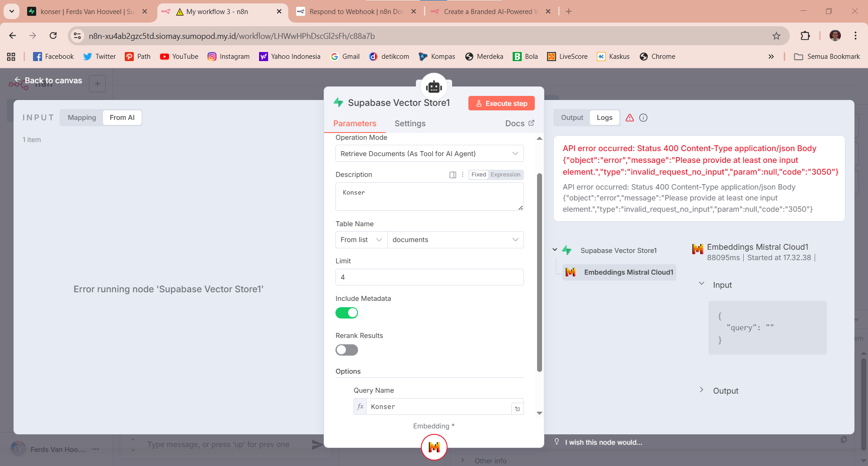
Task: Click the Mistral embedding node icon at bottom
Action: coord(434,447)
